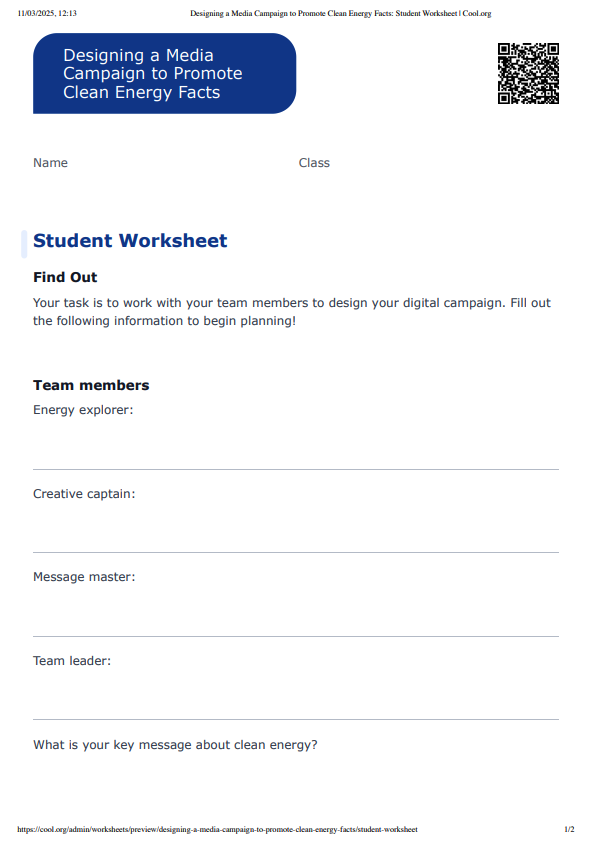The height and width of the screenshot is (842, 594).
Task: Click the Energy explorer label
Action: click(x=83, y=410)
